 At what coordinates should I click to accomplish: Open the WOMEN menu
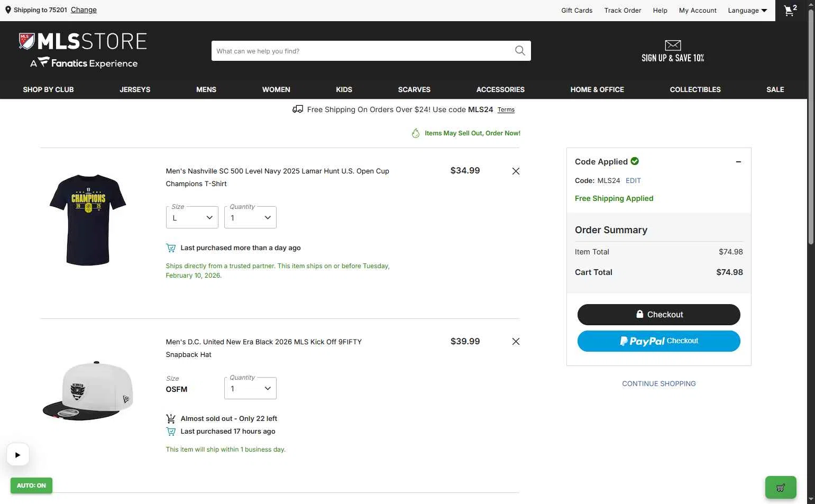tap(276, 89)
